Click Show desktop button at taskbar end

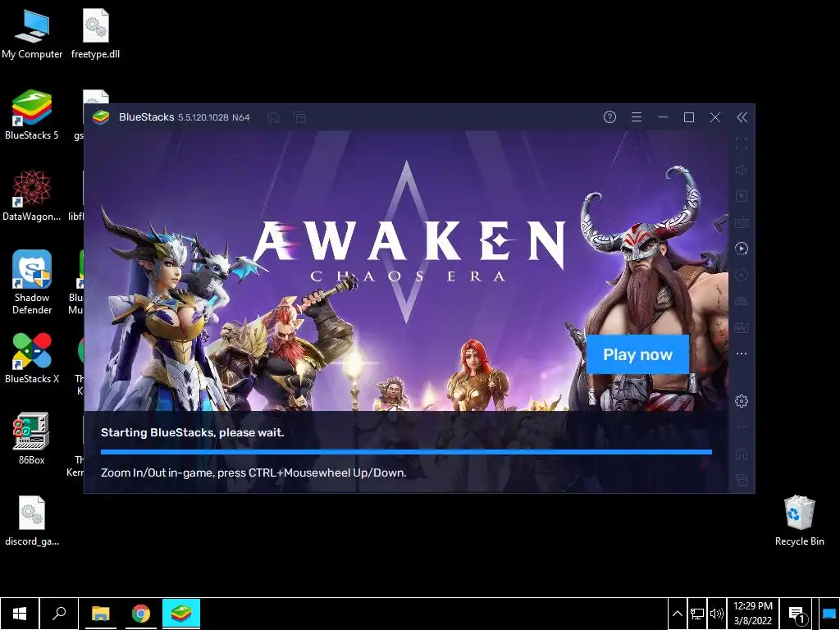pos(829,614)
